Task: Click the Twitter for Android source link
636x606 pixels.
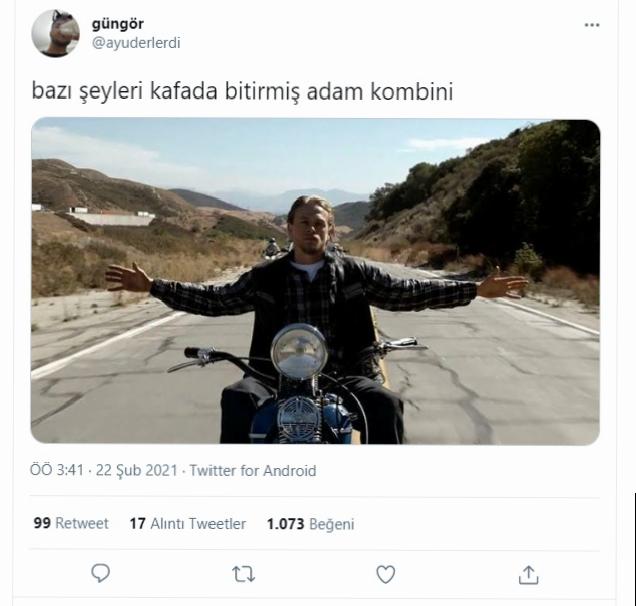Action: (253, 471)
